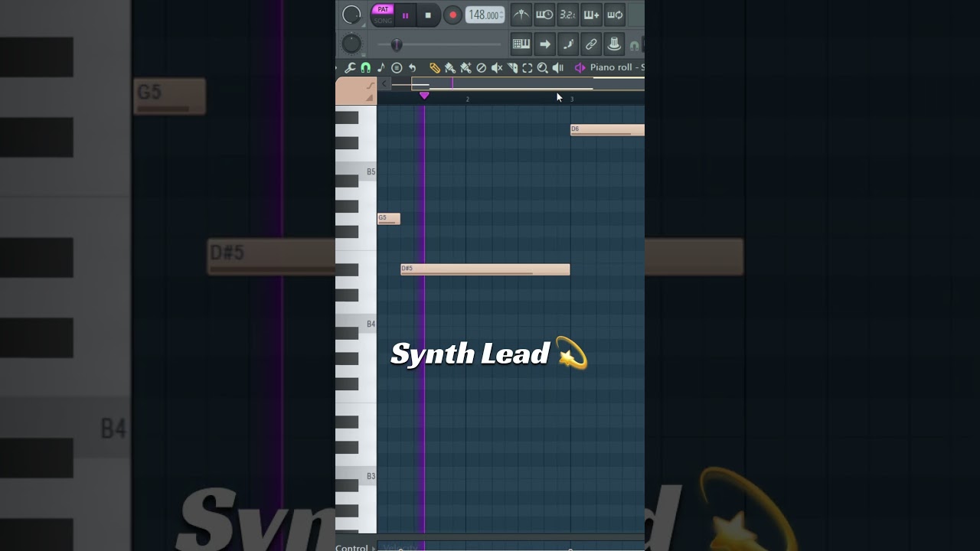The height and width of the screenshot is (551, 980).
Task: Enable wait for input before recording
Action: [544, 15]
